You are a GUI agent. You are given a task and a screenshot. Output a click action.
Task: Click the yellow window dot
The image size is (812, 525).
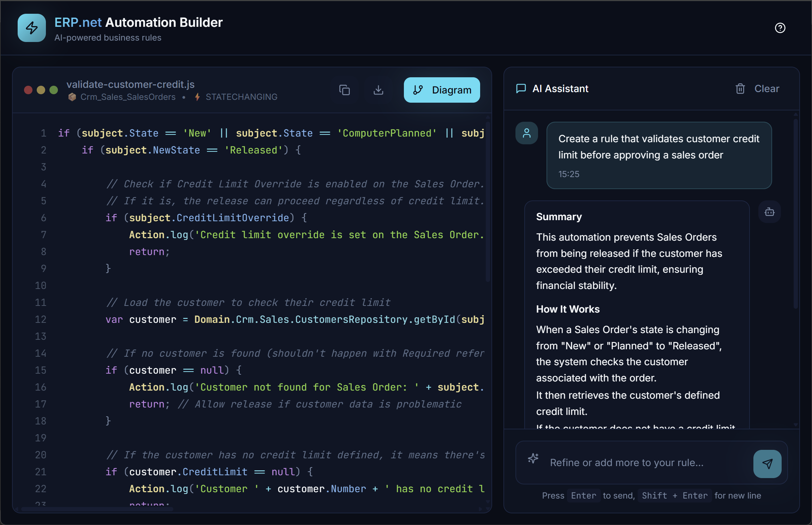(41, 90)
